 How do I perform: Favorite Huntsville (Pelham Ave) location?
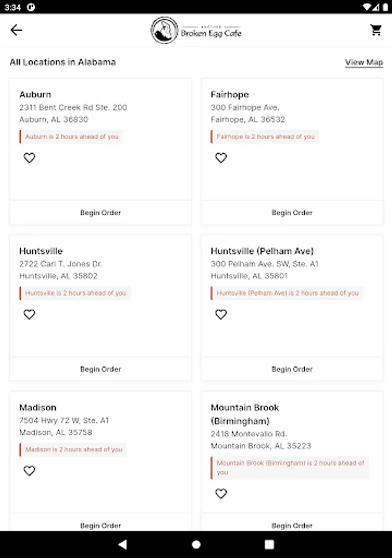click(x=221, y=314)
